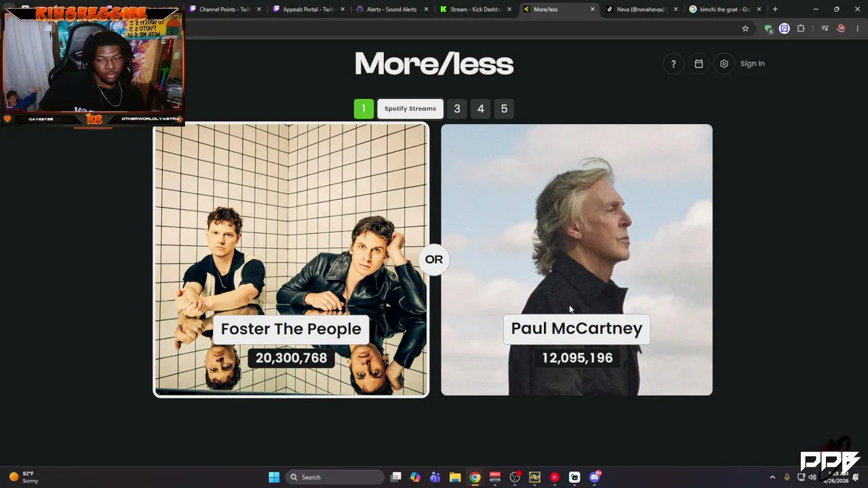This screenshot has height=488, width=868.
Task: Open the settings gear icon
Action: pyautogui.click(x=724, y=64)
